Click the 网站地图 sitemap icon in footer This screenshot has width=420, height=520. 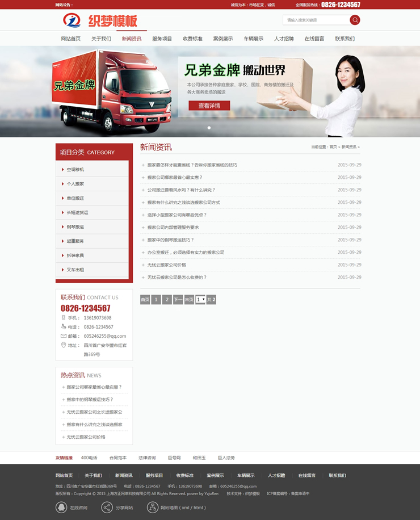point(152,508)
